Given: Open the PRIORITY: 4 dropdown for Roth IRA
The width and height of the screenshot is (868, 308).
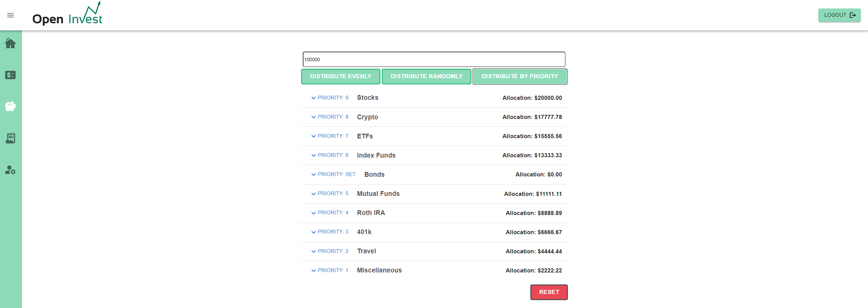Looking at the screenshot, I should click(x=330, y=213).
